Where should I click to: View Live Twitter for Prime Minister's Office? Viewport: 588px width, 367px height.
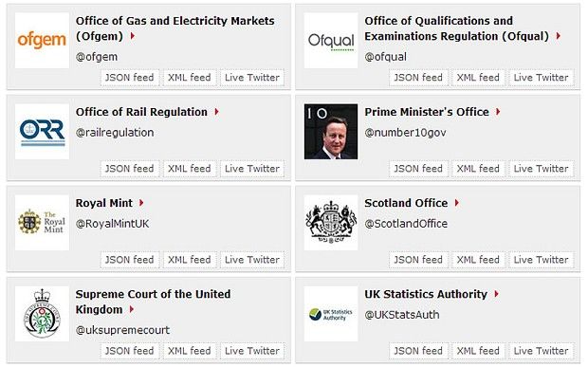coord(541,169)
